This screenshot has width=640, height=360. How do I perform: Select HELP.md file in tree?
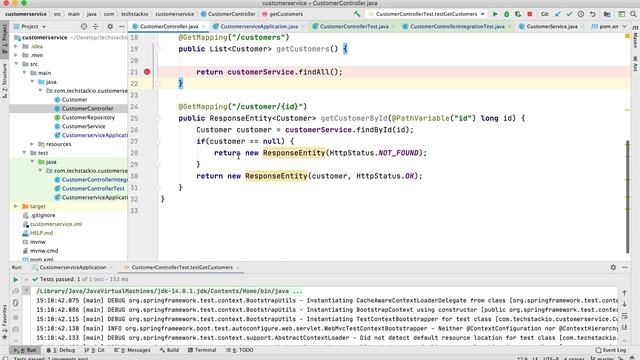pyautogui.click(x=41, y=233)
